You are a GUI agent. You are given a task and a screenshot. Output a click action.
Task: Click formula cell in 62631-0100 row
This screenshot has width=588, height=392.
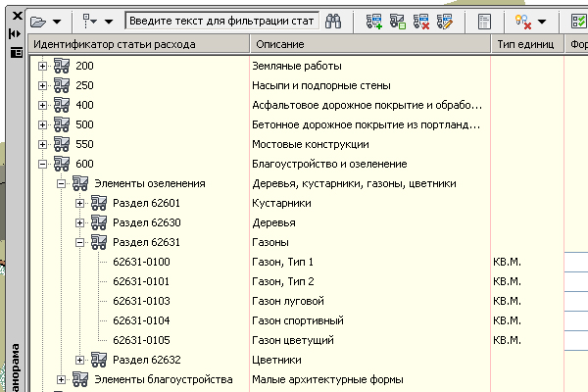click(x=576, y=262)
